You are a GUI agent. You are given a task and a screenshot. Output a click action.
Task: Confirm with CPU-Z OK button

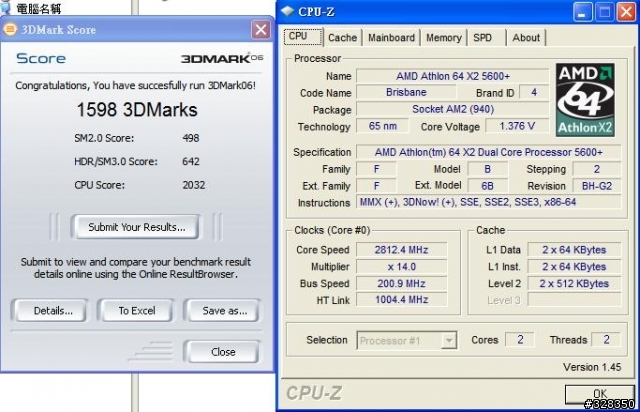(x=600, y=394)
